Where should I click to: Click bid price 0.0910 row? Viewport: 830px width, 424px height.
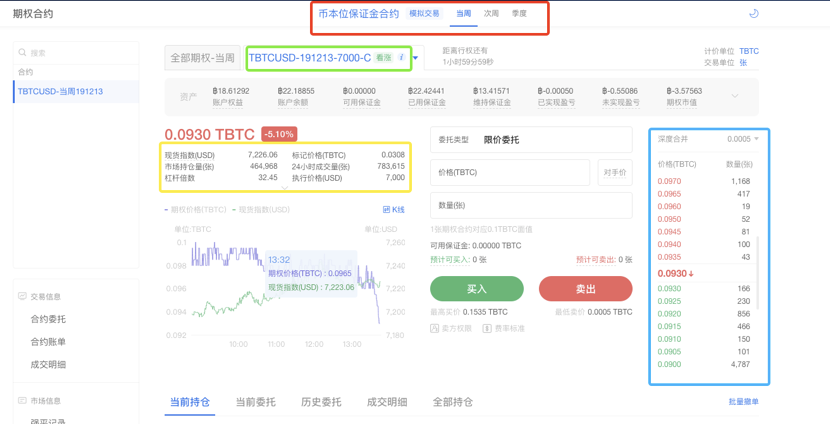pos(704,339)
